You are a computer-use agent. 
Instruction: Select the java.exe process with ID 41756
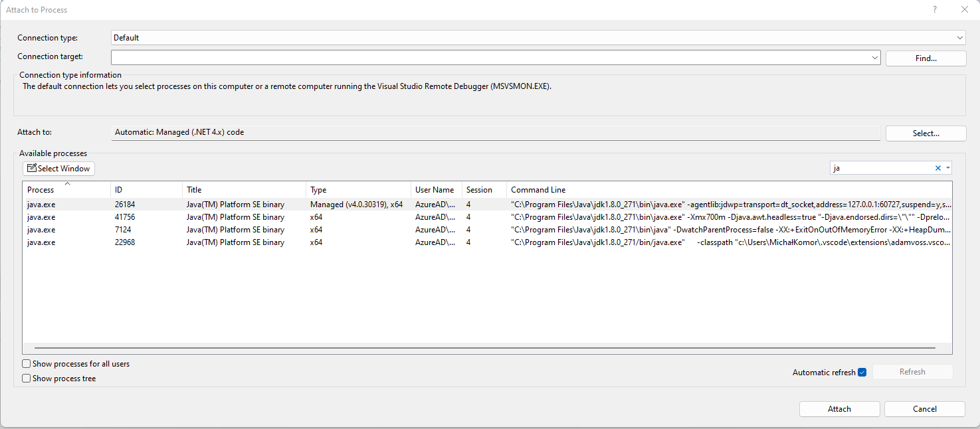[x=266, y=216]
